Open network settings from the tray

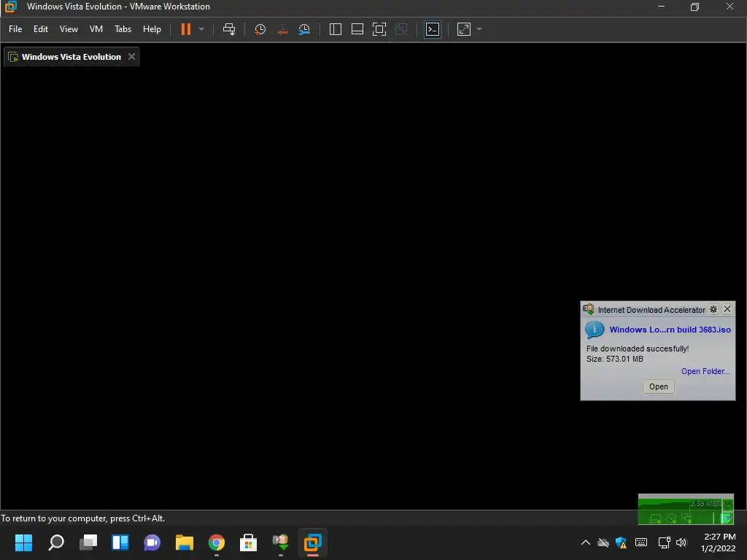(664, 542)
